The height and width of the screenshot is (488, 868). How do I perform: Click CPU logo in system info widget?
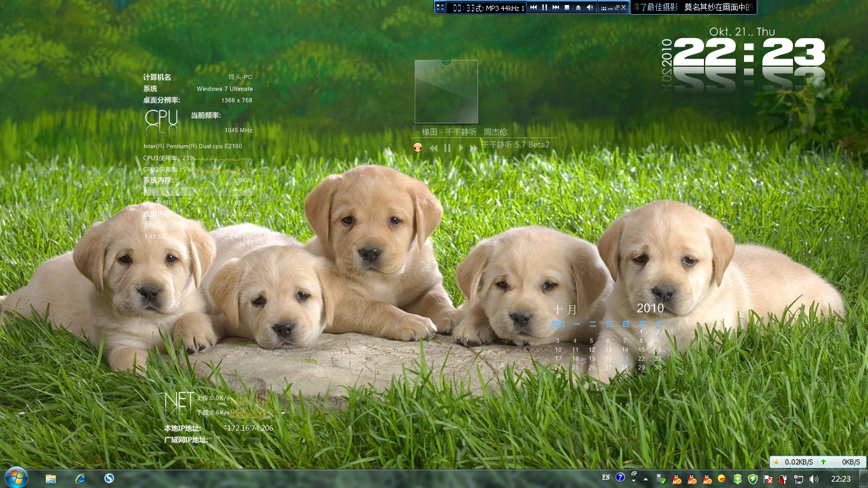[162, 120]
